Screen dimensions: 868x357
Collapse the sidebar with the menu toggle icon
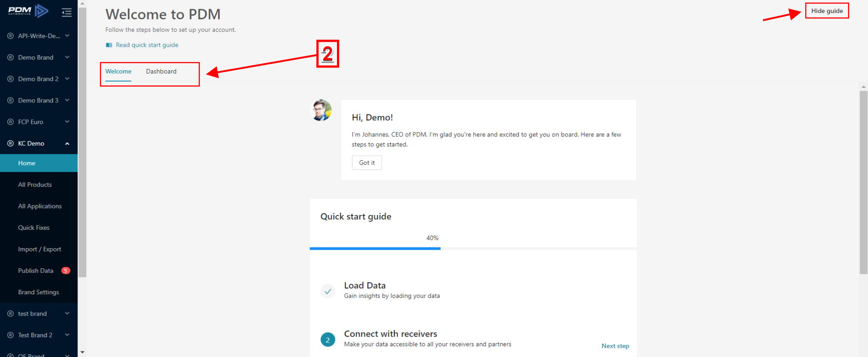tap(67, 12)
